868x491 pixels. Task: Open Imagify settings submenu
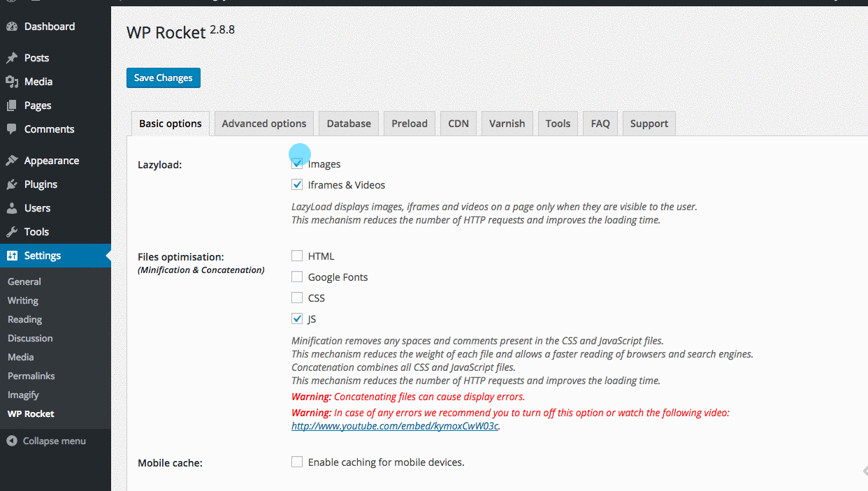23,395
